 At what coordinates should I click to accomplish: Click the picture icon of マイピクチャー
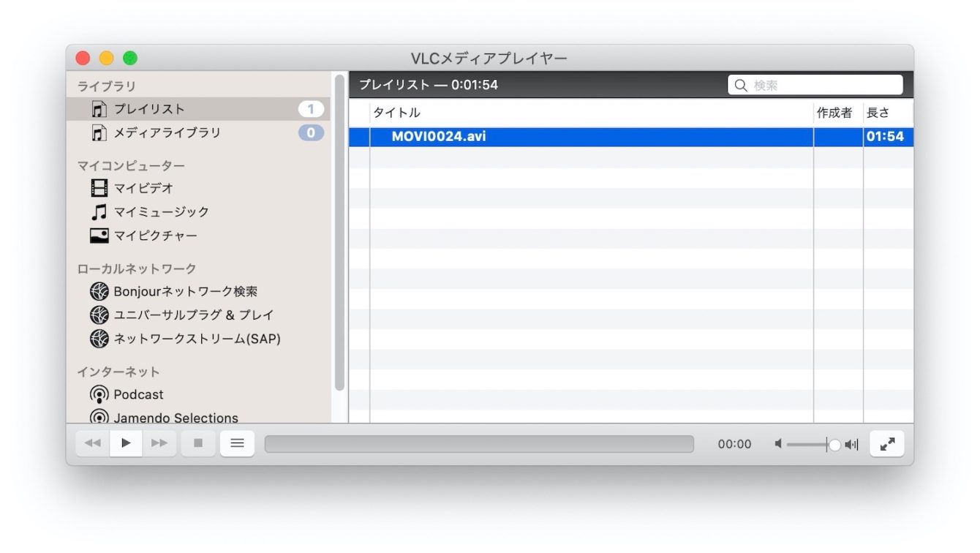(x=99, y=236)
